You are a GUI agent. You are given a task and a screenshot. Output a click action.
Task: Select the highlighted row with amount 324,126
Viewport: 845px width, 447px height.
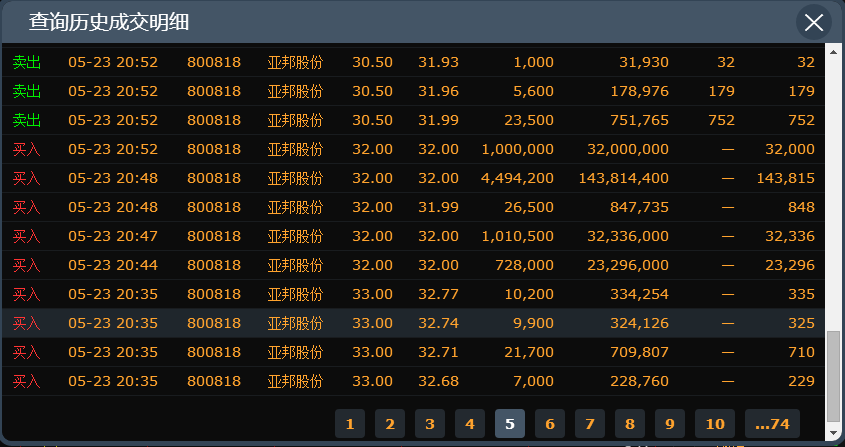(413, 324)
